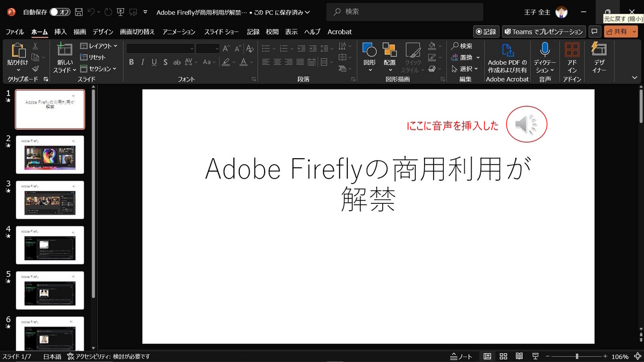644x362 pixels.
Task: Toggle align text left
Action: click(266, 62)
